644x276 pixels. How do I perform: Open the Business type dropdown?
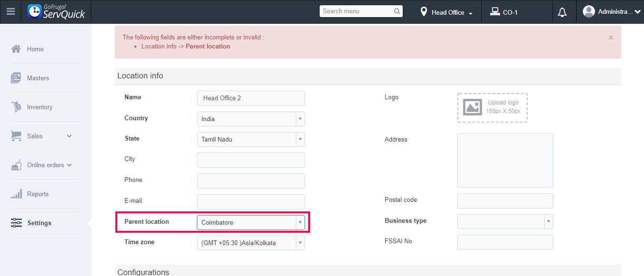549,221
